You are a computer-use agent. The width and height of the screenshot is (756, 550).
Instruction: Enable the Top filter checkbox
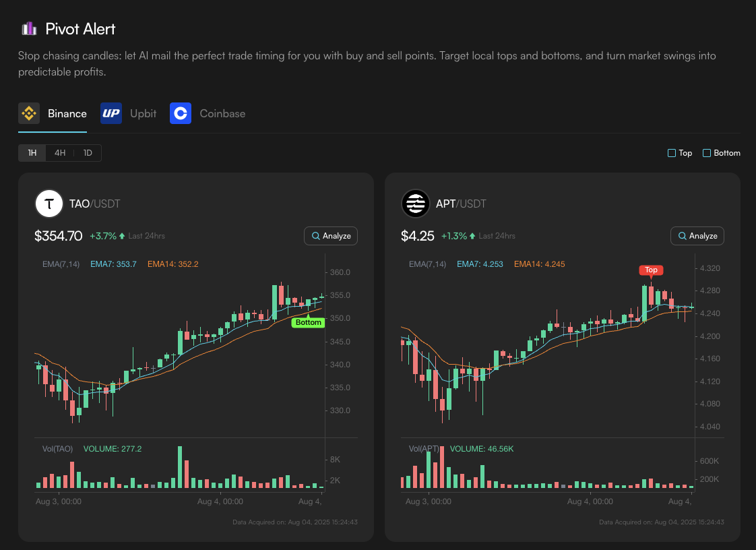(x=672, y=153)
